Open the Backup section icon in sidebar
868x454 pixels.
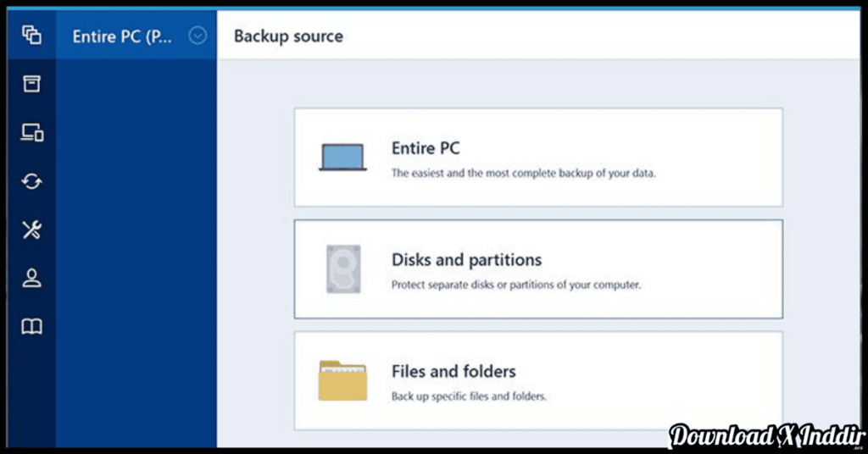31,36
